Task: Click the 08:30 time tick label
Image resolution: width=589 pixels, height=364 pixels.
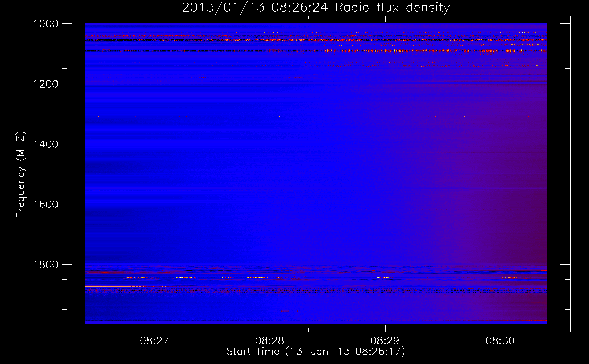Action: 500,341
